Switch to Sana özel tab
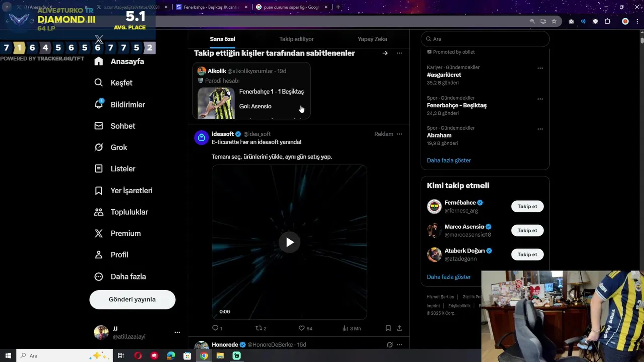Screen dimensions: 644x362 [222, 39]
